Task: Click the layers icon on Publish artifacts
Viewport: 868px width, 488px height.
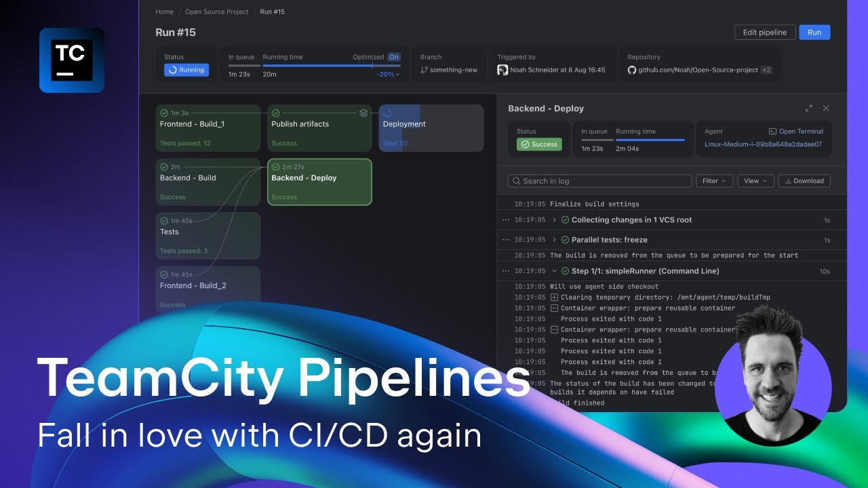Action: point(363,113)
